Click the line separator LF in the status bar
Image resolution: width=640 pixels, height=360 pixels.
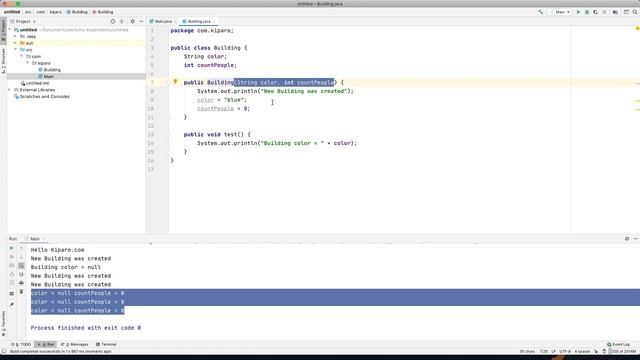553,351
